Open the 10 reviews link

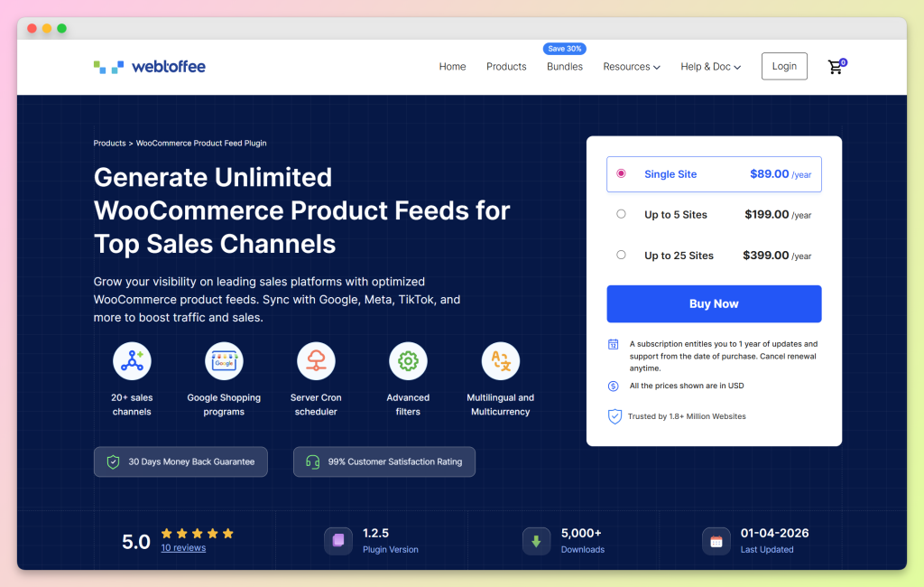(x=183, y=548)
